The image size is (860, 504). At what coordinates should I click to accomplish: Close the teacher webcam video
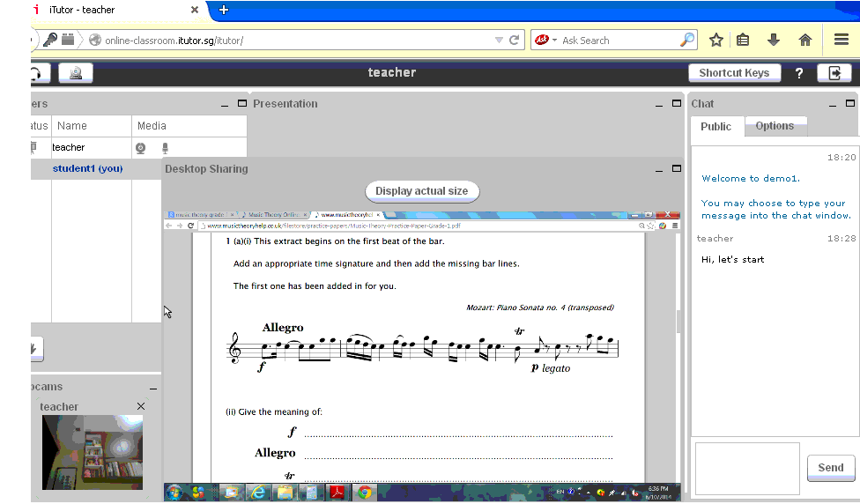[141, 406]
